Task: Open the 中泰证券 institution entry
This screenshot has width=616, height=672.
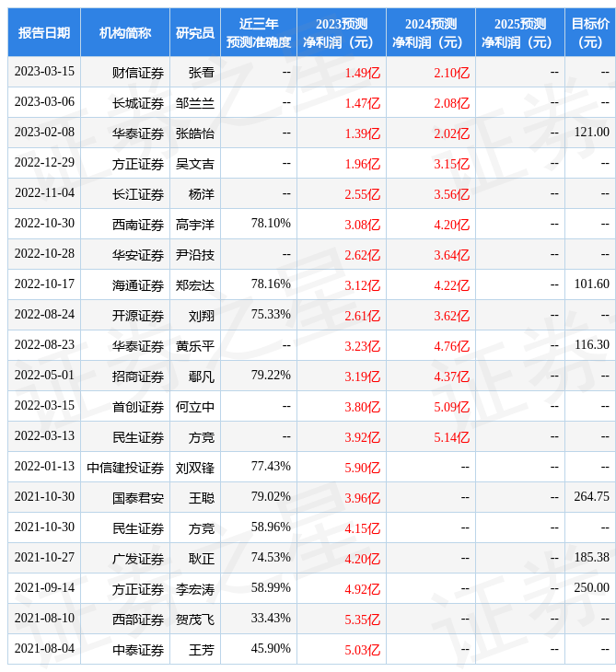Action: (138, 649)
